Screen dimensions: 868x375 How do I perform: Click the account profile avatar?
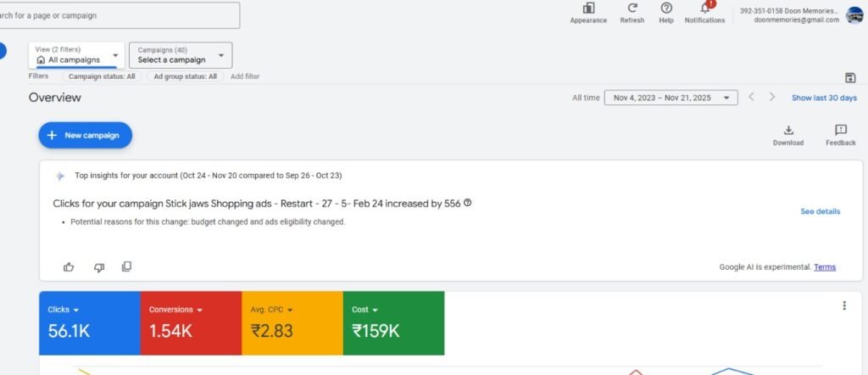[854, 14]
